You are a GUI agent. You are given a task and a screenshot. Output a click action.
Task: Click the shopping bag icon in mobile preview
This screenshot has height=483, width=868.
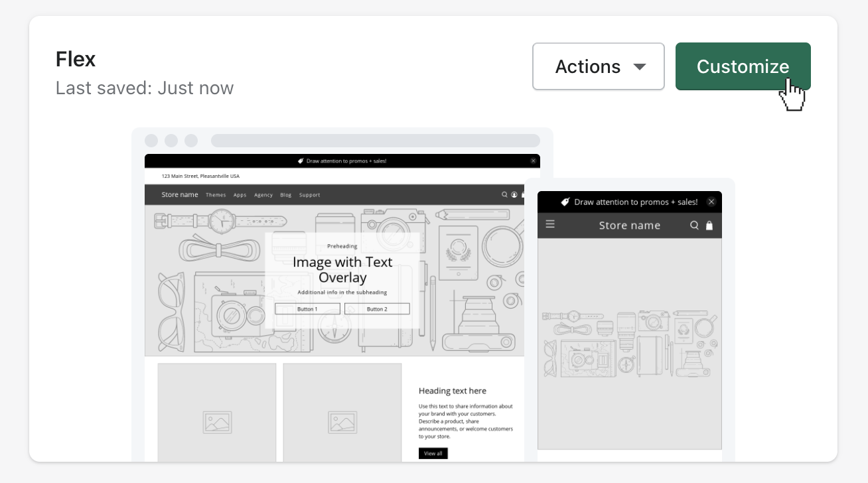709,226
